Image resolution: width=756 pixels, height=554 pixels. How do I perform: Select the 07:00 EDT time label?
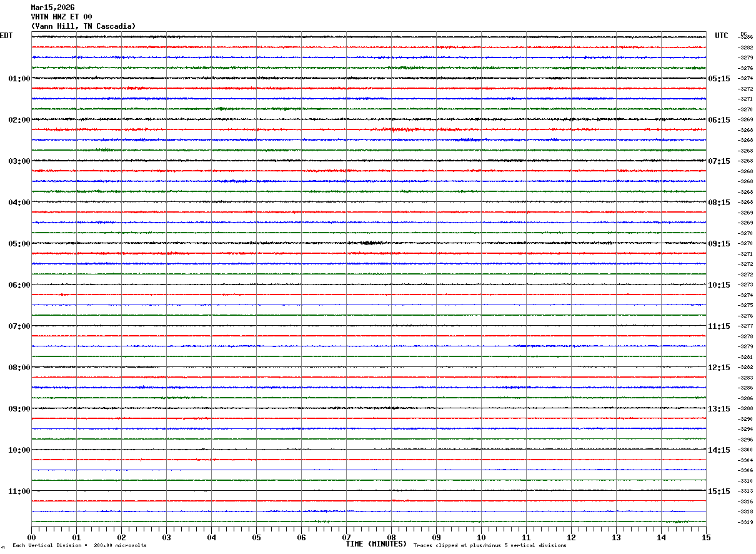pos(19,326)
